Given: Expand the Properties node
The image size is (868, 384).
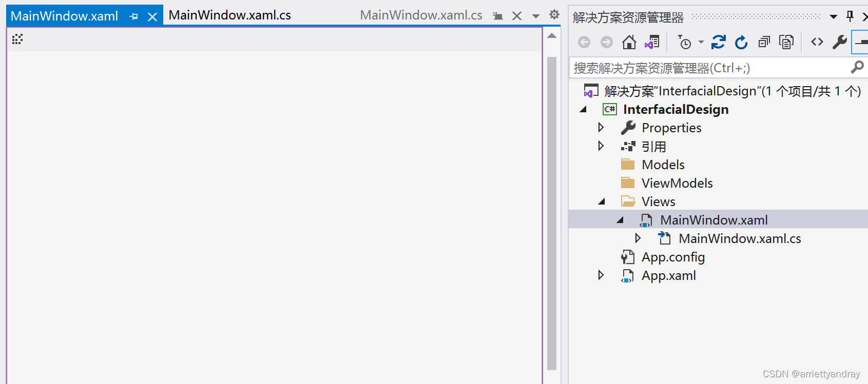Looking at the screenshot, I should (x=601, y=127).
